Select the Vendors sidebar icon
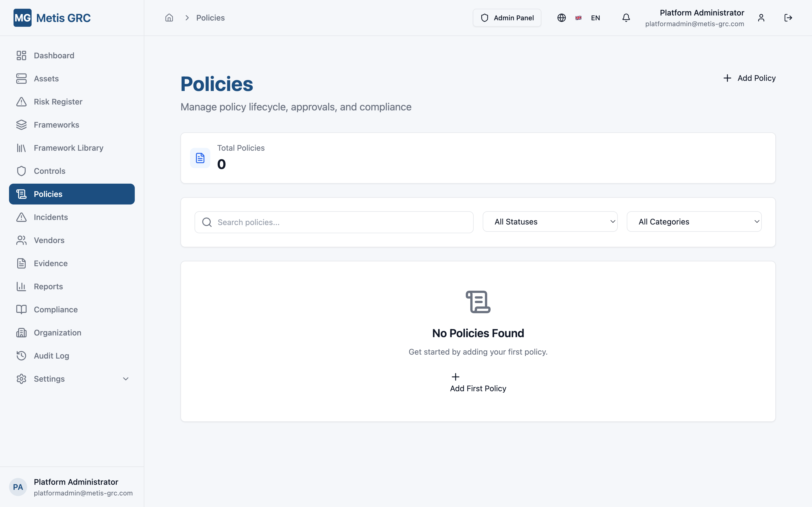Screen dimensions: 812x507 coord(21,240)
